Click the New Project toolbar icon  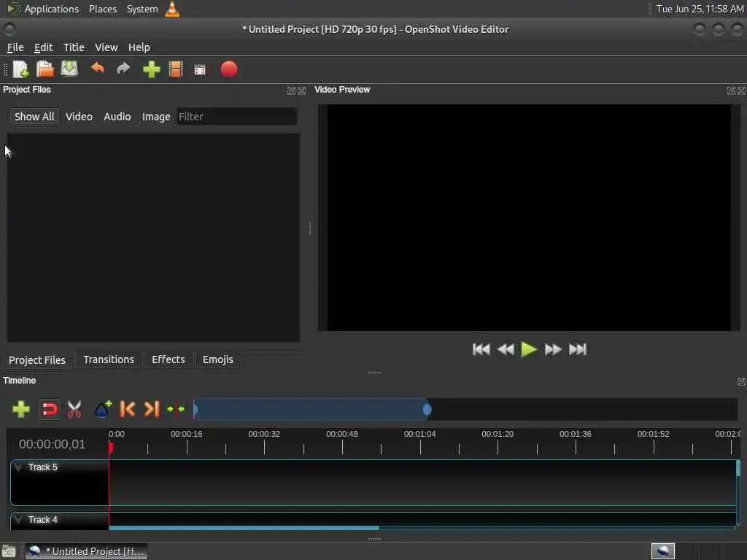click(21, 69)
